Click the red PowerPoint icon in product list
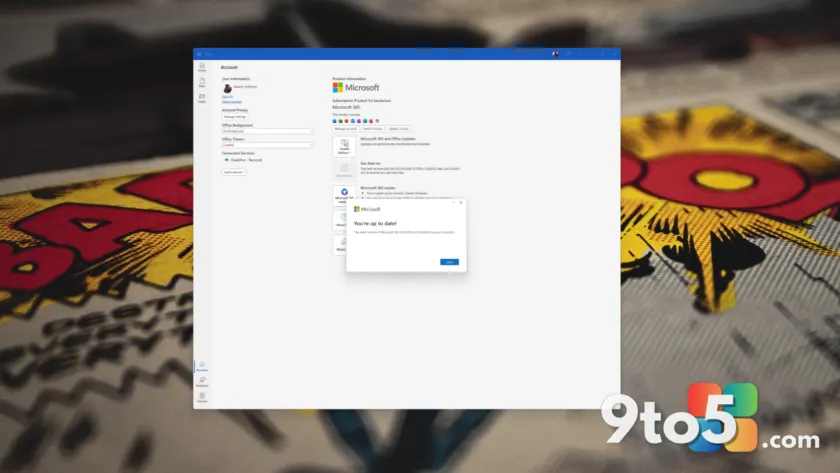The image size is (840, 473). tap(347, 121)
